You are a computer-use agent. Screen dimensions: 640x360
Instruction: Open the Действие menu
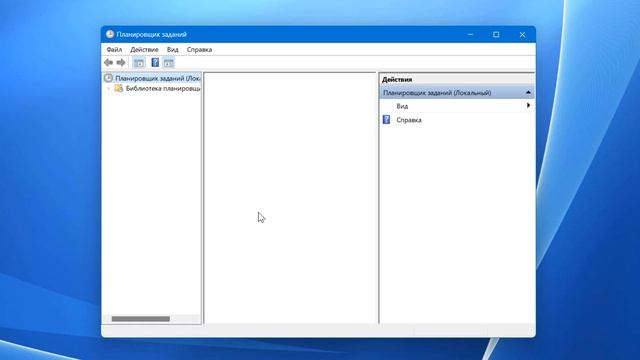(144, 49)
